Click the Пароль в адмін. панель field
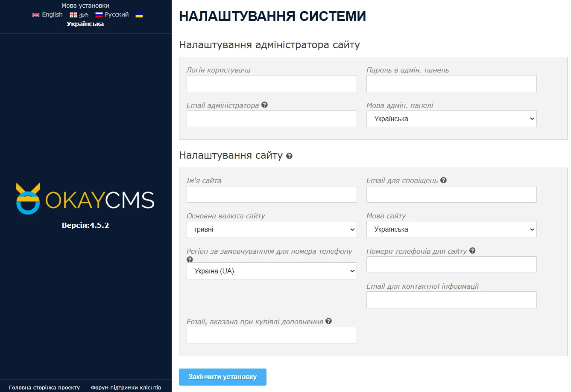The width and height of the screenshot is (571, 392). (451, 84)
